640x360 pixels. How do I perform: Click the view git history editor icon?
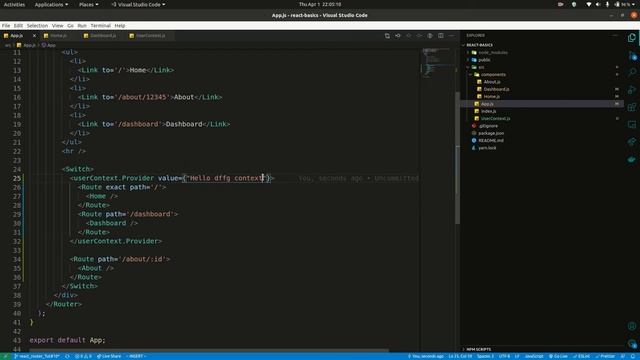click(430, 36)
